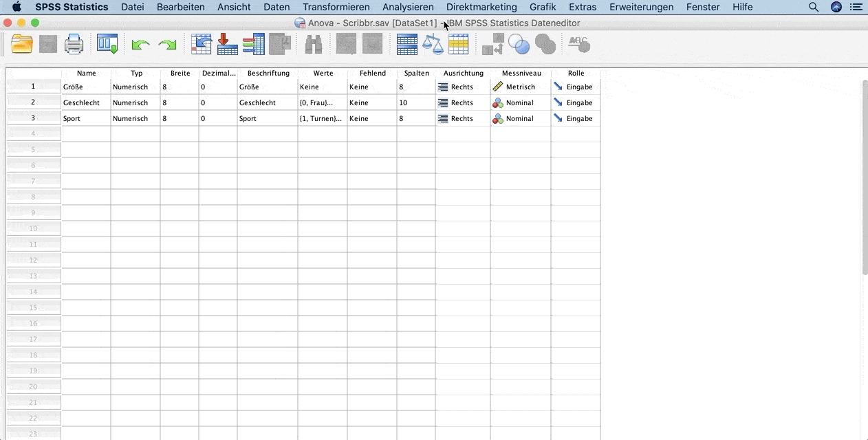
Task: Open the Grafik menu
Action: coord(543,7)
